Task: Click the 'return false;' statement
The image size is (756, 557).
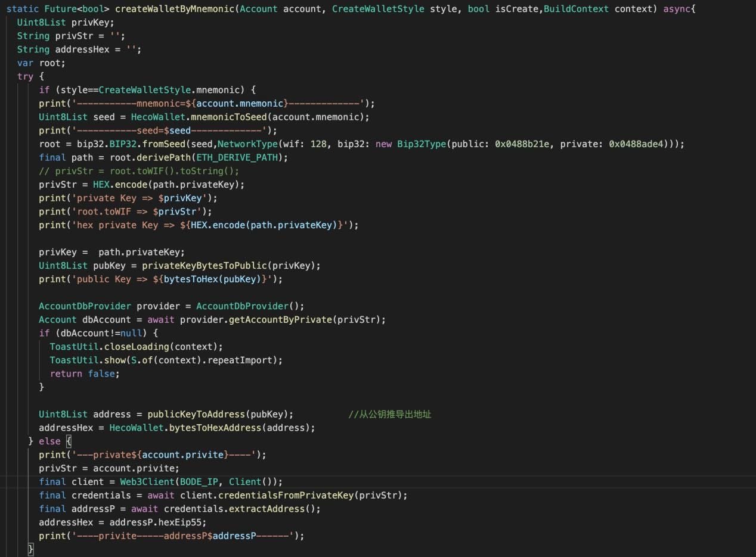Action: point(85,374)
